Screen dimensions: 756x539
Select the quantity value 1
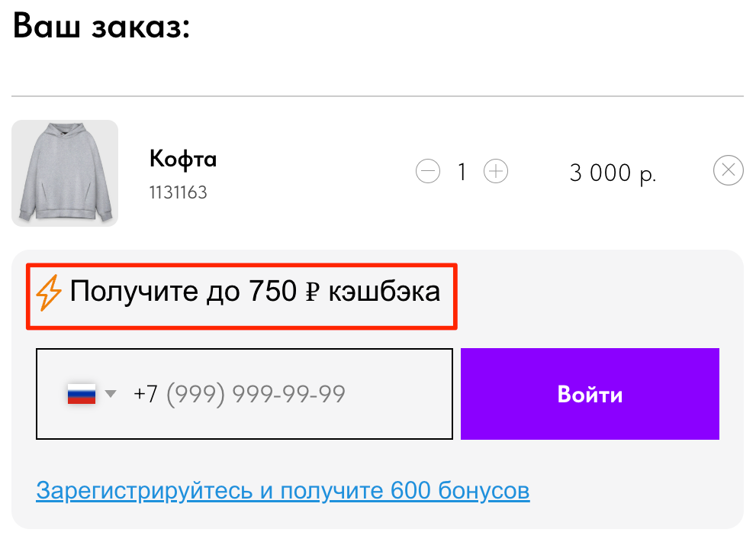462,172
